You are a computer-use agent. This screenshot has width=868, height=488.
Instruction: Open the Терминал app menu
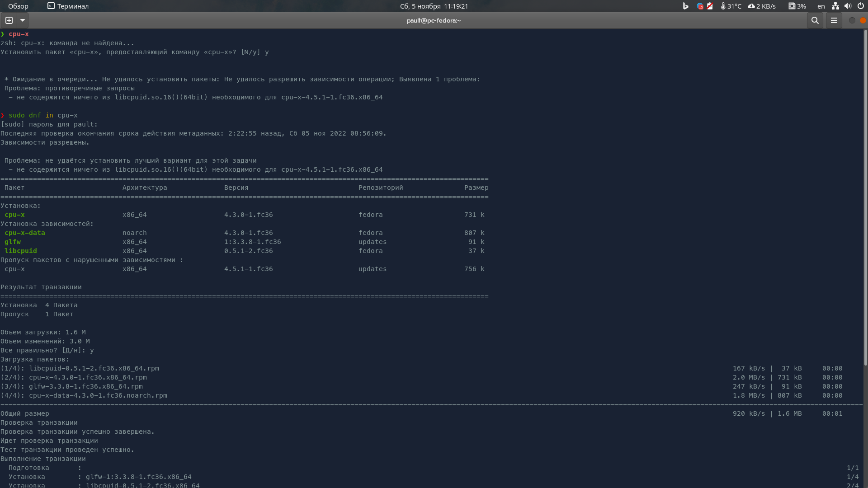68,6
